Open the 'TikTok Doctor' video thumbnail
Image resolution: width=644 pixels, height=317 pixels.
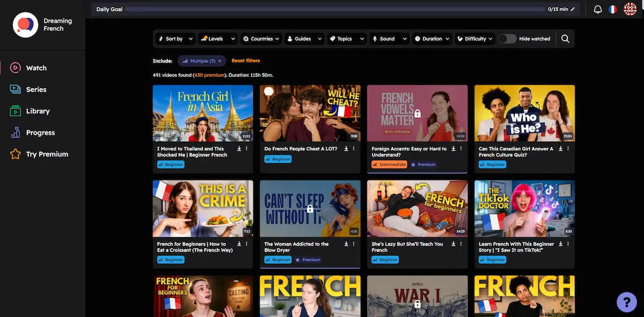524,208
